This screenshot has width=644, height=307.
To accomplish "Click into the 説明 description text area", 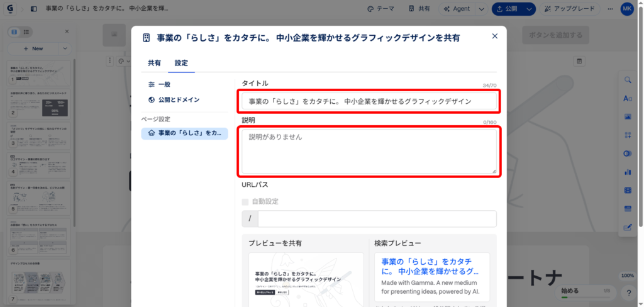I will (x=369, y=152).
